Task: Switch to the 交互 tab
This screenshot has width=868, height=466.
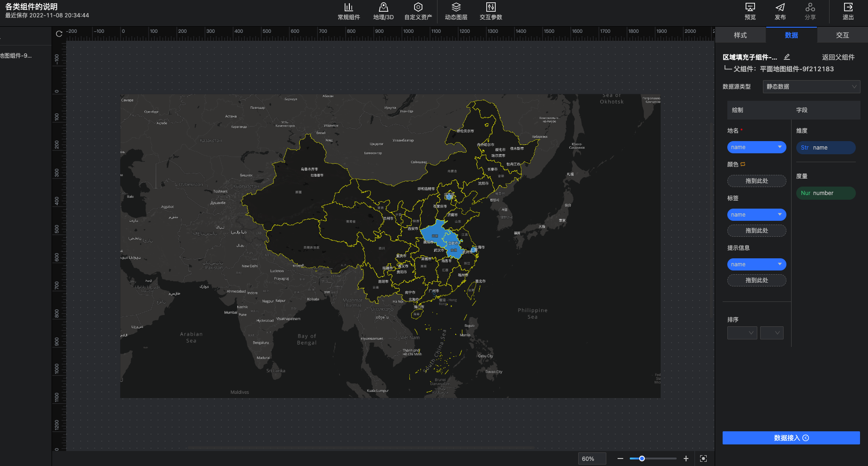Action: pyautogui.click(x=842, y=35)
